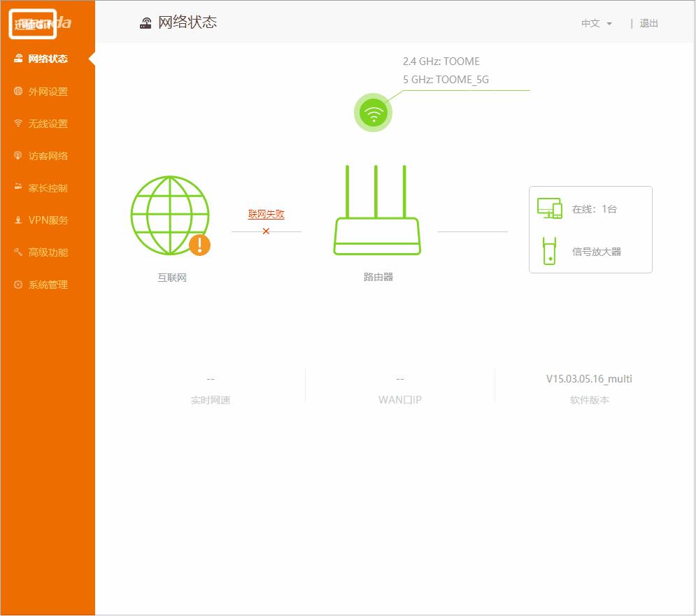Screen dimensions: 696x616
Task: Select the internet globe with warning badge
Action: (x=169, y=215)
